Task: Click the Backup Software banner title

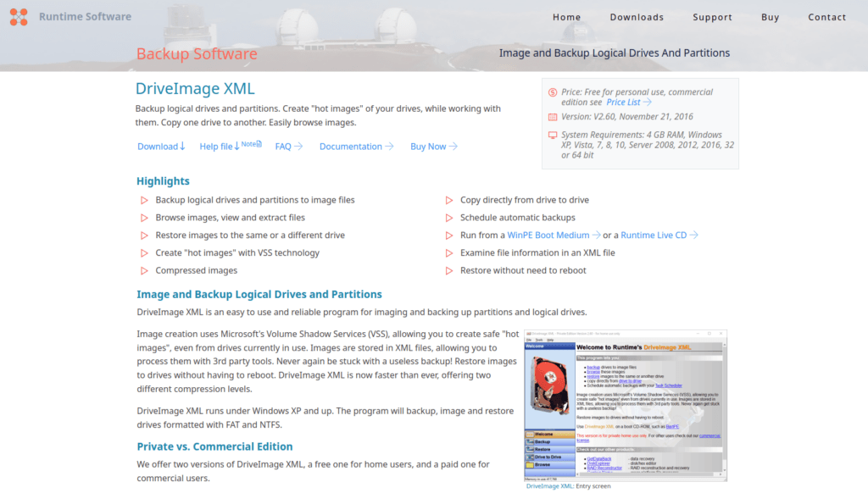Action: point(197,53)
